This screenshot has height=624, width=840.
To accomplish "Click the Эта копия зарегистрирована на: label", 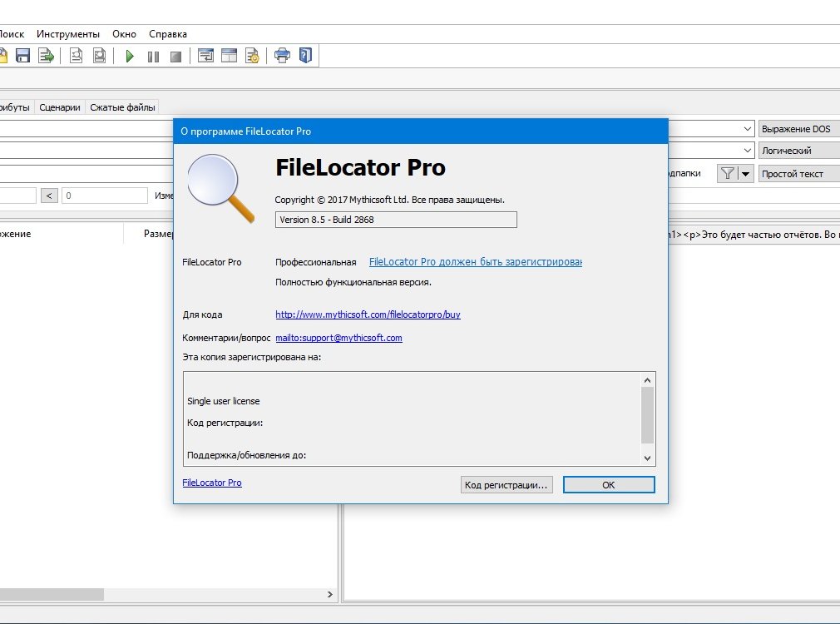I will point(252,357).
